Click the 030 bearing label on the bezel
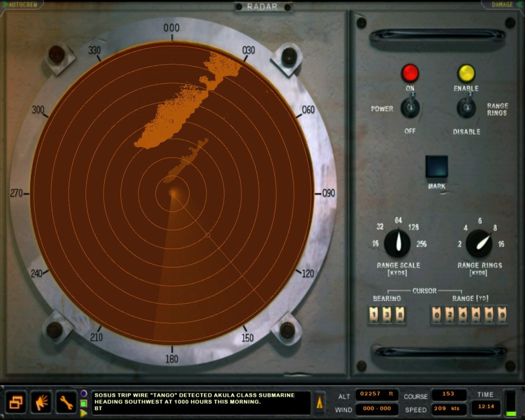Image resolution: width=525 pixels, height=420 pixels. point(249,50)
